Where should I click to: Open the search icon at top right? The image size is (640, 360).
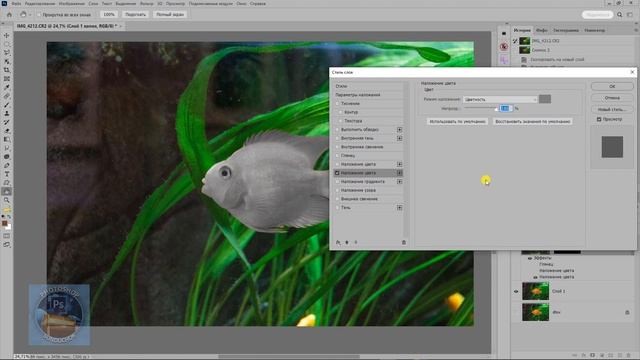(620, 14)
